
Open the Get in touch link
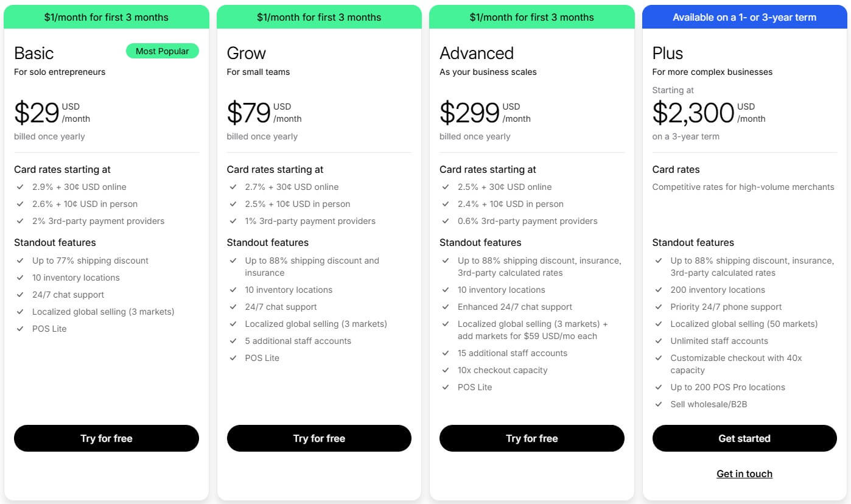(744, 474)
